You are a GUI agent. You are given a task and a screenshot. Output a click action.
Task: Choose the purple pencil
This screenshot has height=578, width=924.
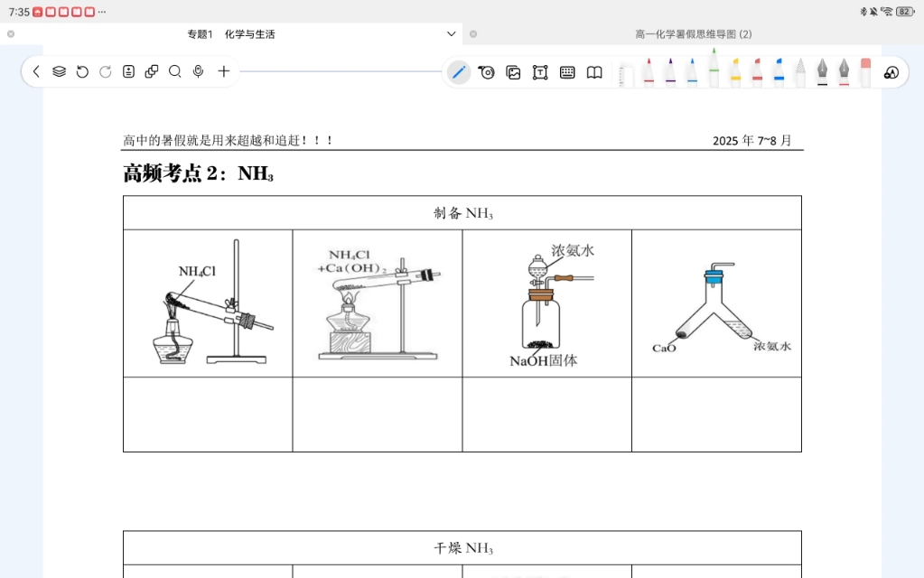[x=670, y=73]
